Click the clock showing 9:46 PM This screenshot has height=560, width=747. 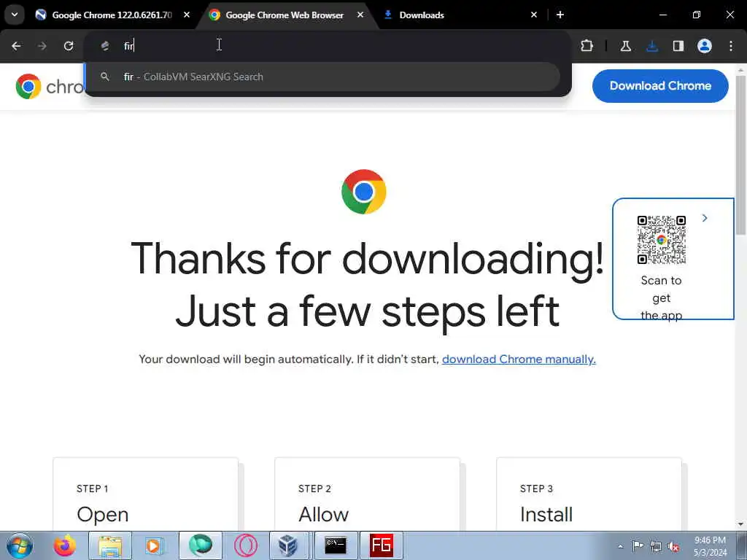tap(711, 546)
